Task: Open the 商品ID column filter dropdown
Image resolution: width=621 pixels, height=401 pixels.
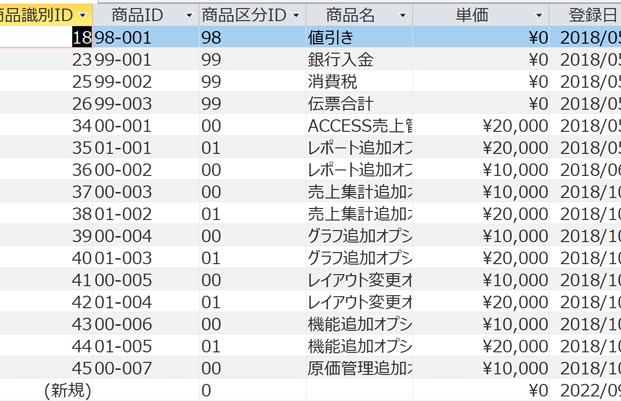Action: [188, 16]
